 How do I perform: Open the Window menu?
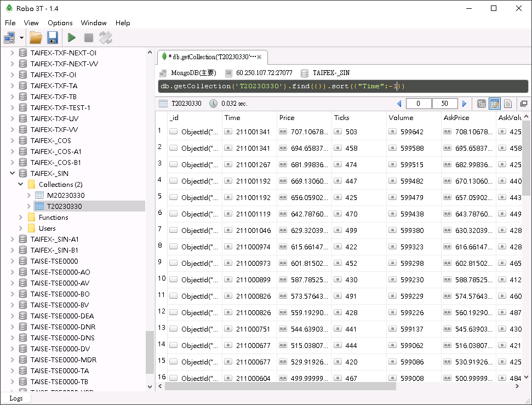[x=94, y=23]
